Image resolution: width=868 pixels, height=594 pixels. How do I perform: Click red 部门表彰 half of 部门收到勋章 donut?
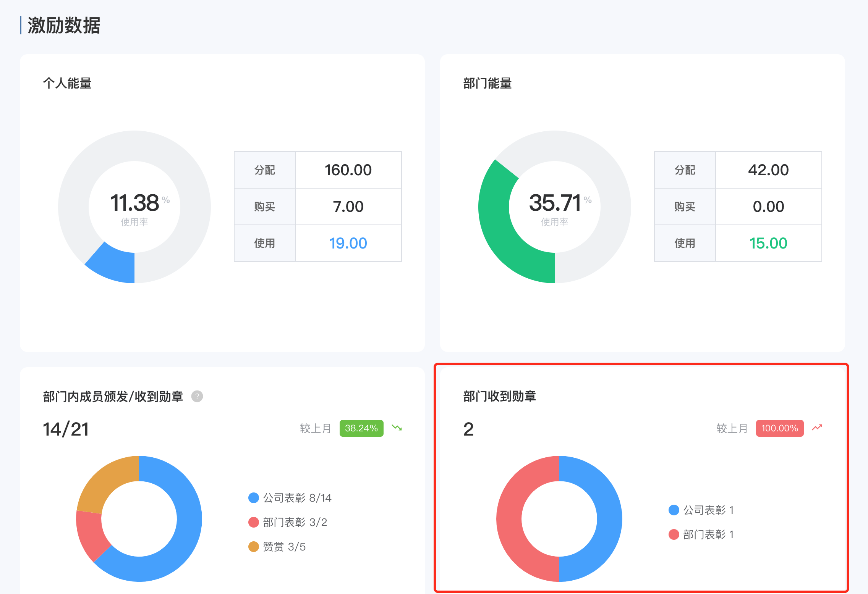coord(509,519)
